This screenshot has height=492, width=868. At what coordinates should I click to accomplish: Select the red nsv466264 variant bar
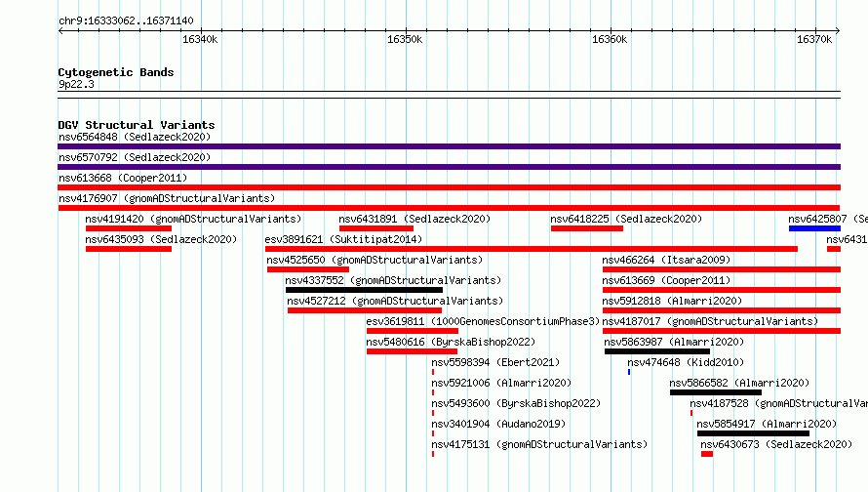722,269
